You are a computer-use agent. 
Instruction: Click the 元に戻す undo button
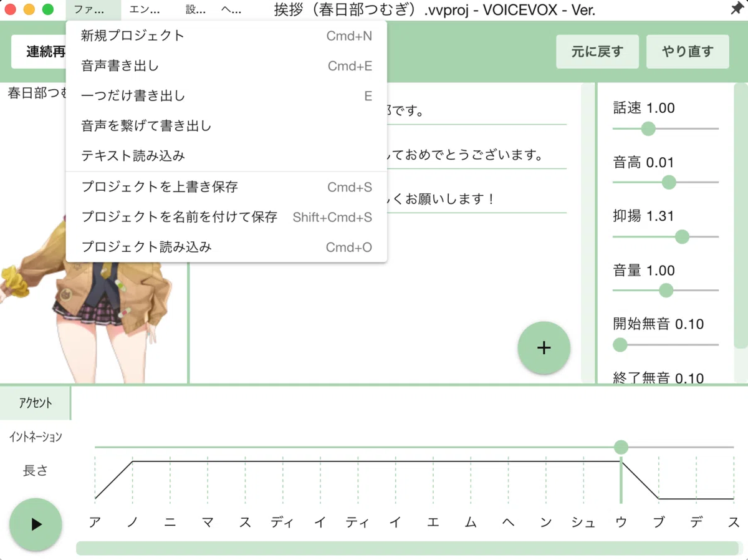click(x=597, y=52)
